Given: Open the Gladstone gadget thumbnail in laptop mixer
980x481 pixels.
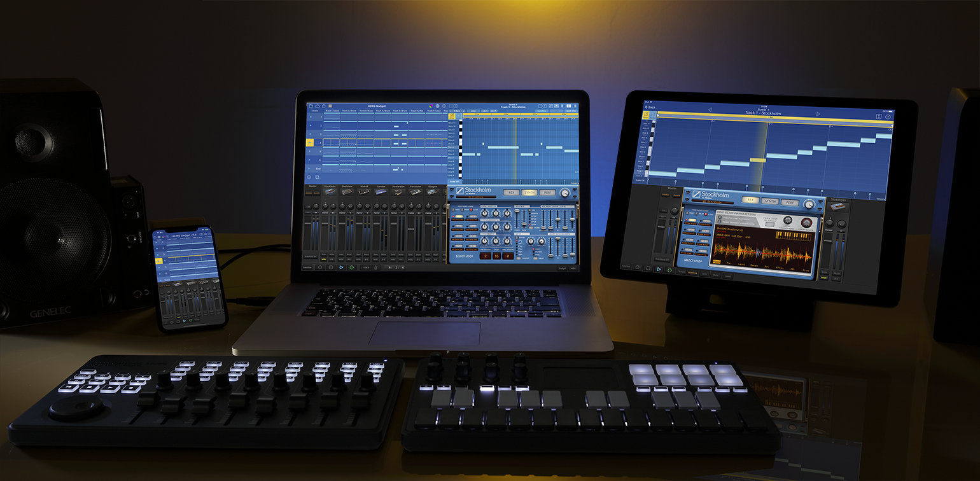Looking at the screenshot, I should click(x=347, y=192).
